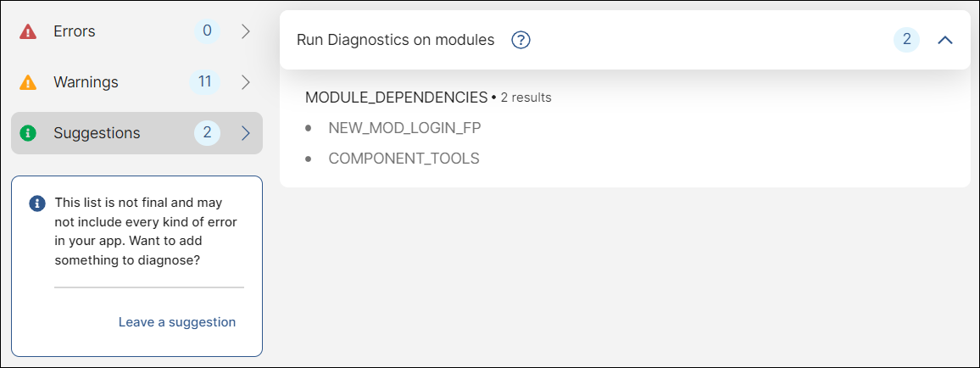Collapse the Run Diagnostics on modules panel
The width and height of the screenshot is (980, 368).
(945, 40)
